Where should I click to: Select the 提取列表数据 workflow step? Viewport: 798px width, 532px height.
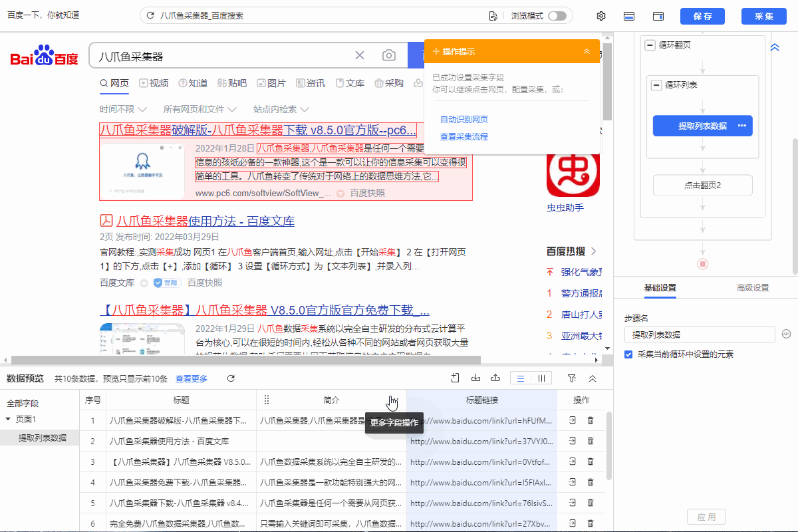(x=702, y=126)
